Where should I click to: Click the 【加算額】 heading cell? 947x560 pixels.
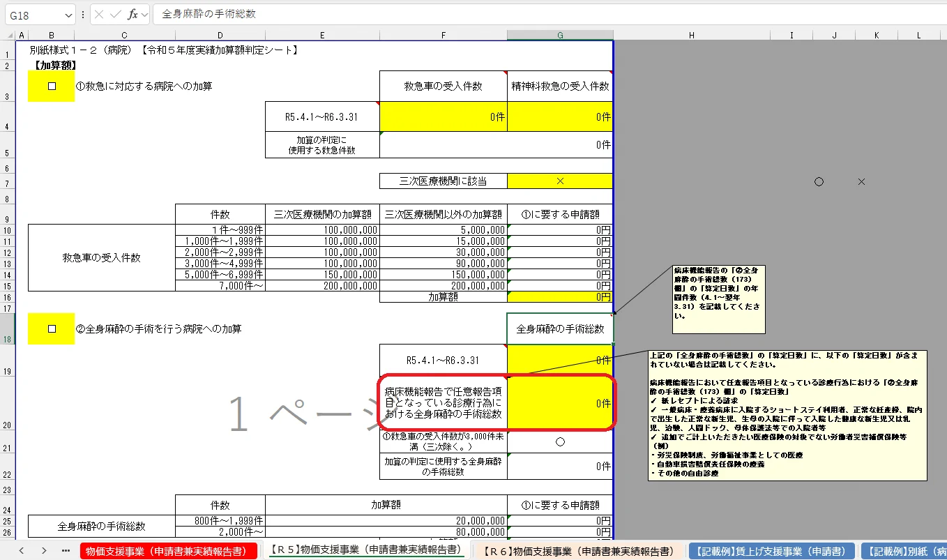[x=54, y=65]
